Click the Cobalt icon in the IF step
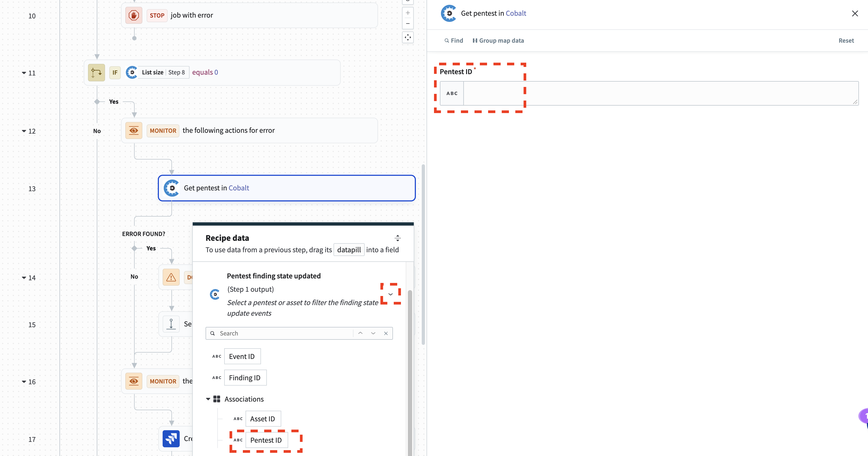Screen dimensions: 868x456 [x=132, y=73]
